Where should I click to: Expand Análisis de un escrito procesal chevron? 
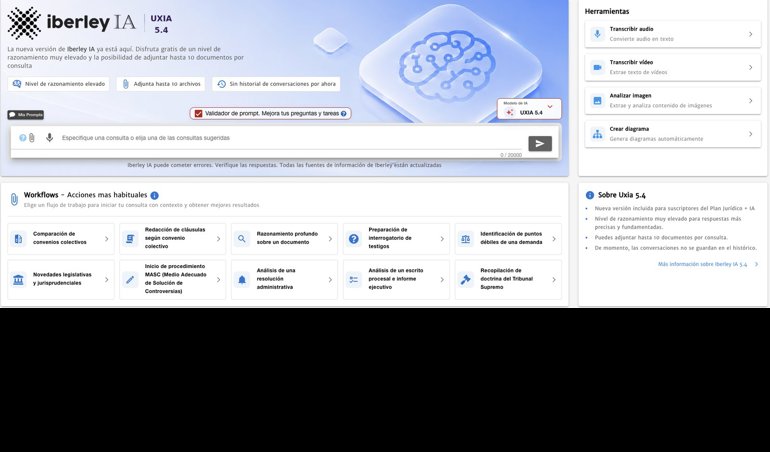pos(442,280)
